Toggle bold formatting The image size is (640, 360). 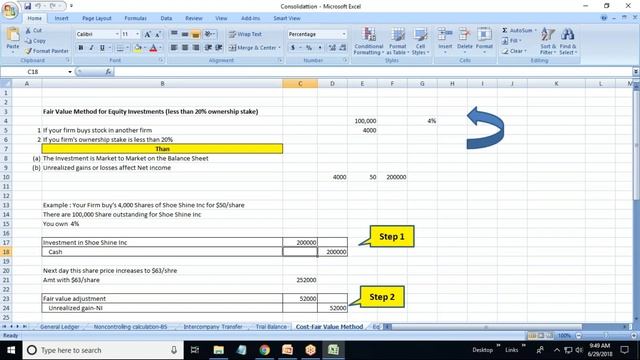[81, 48]
